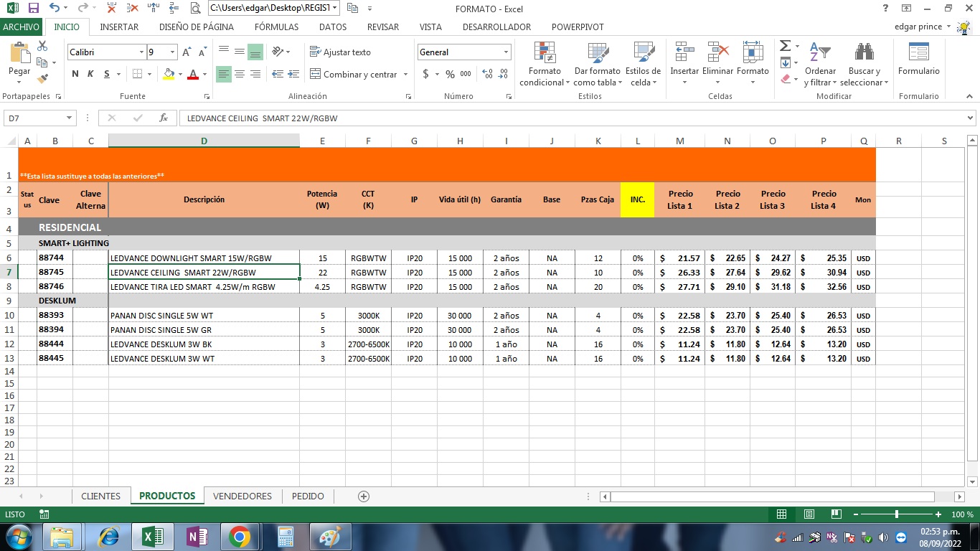This screenshot has width=980, height=551.
Task: Apply yellow fill color bucket
Action: (x=169, y=74)
